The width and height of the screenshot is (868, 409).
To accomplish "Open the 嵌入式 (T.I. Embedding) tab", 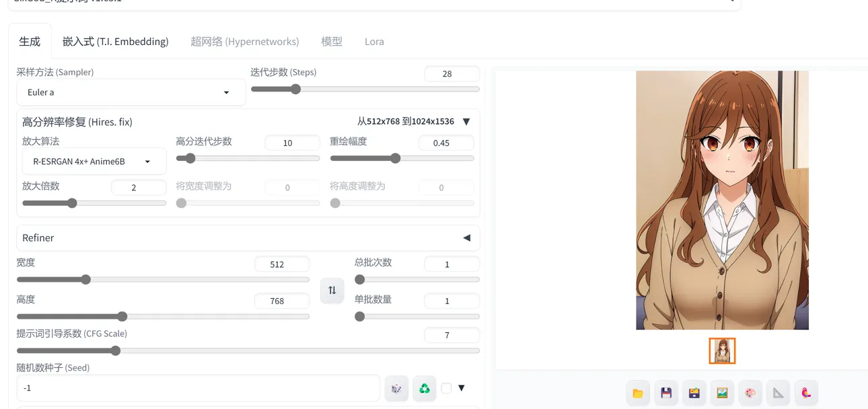I will click(116, 41).
